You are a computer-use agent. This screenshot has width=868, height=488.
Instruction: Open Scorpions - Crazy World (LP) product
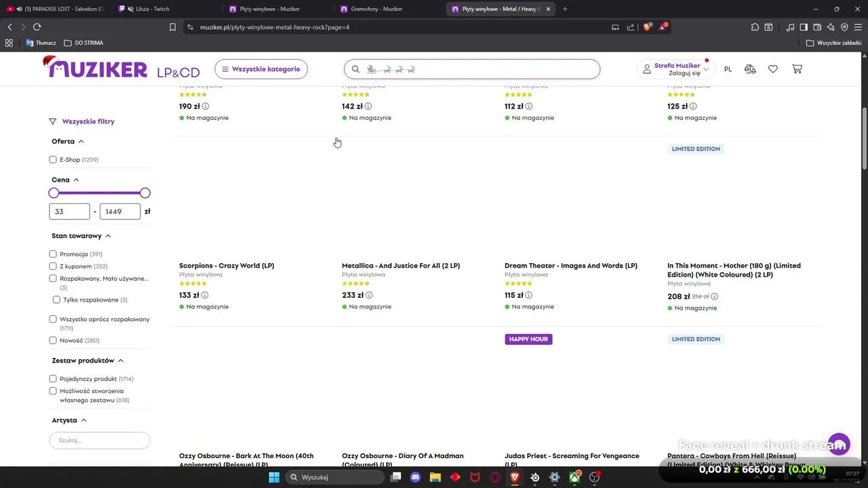coord(226,266)
